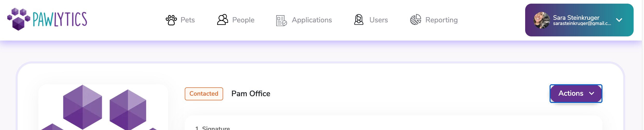Click the Users person icon
The width and height of the screenshot is (644, 130).
[x=359, y=20]
